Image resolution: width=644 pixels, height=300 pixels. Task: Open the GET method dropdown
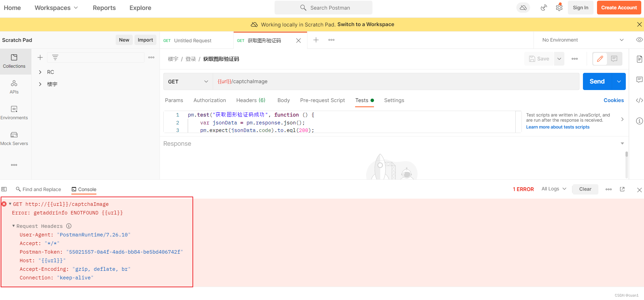pos(188,81)
